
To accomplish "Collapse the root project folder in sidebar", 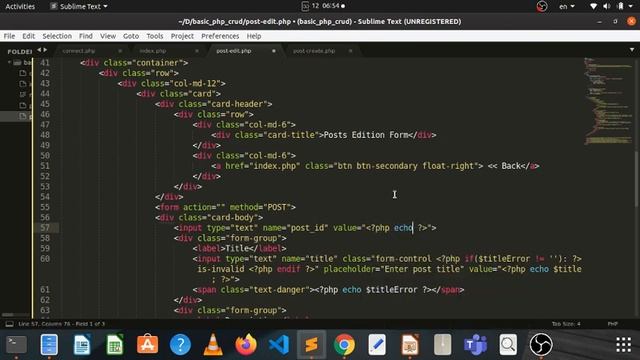I will [x=9, y=62].
